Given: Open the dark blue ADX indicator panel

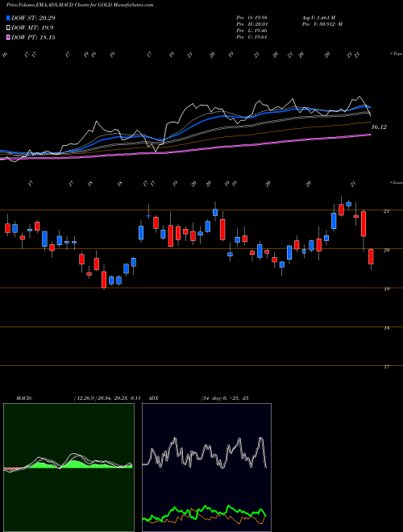Looking at the screenshot, I should coord(206,468).
